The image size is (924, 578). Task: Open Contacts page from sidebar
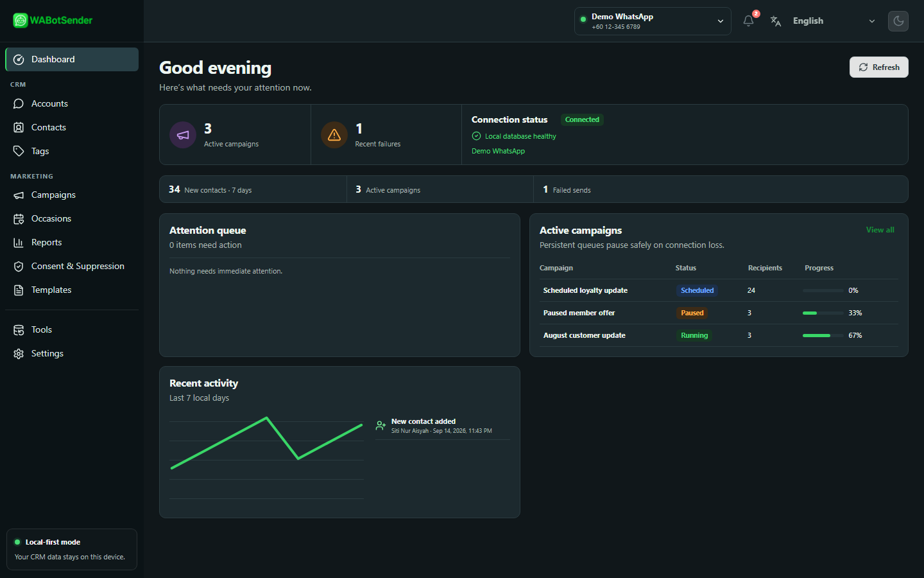pos(72,127)
